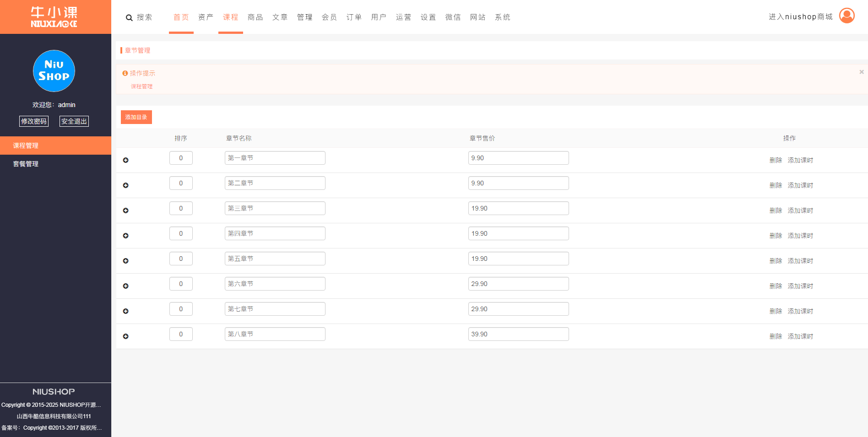Click 安全退出 to log out
Screen dimensions: 868x437
coord(74,121)
